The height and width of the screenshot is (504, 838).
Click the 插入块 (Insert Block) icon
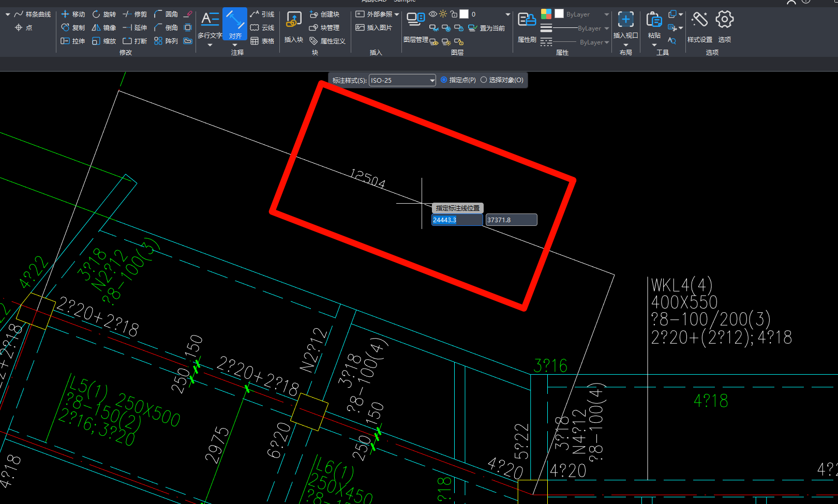(294, 25)
